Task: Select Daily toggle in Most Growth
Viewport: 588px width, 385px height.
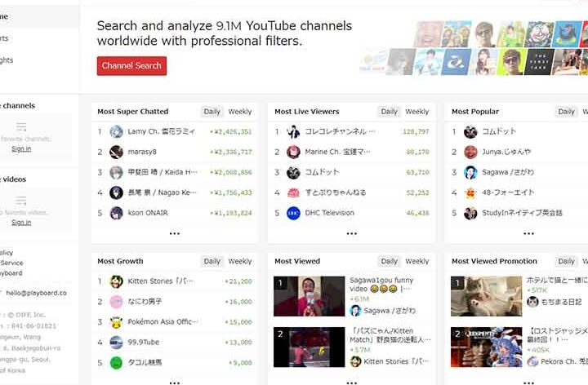Action: click(x=212, y=262)
